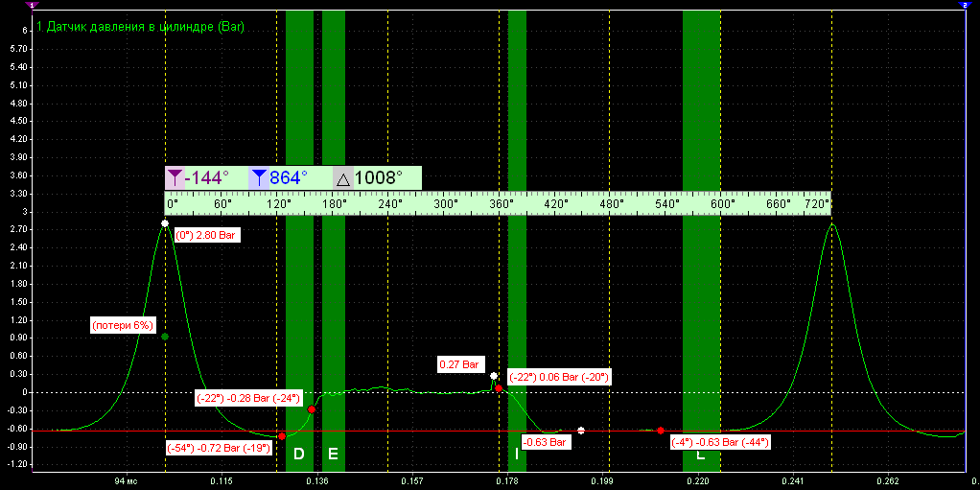Click the 0.136 time axis label

(x=316, y=482)
